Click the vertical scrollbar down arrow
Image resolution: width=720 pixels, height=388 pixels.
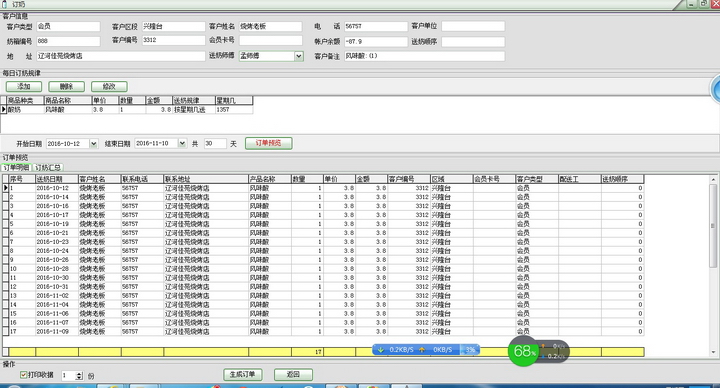point(713,352)
